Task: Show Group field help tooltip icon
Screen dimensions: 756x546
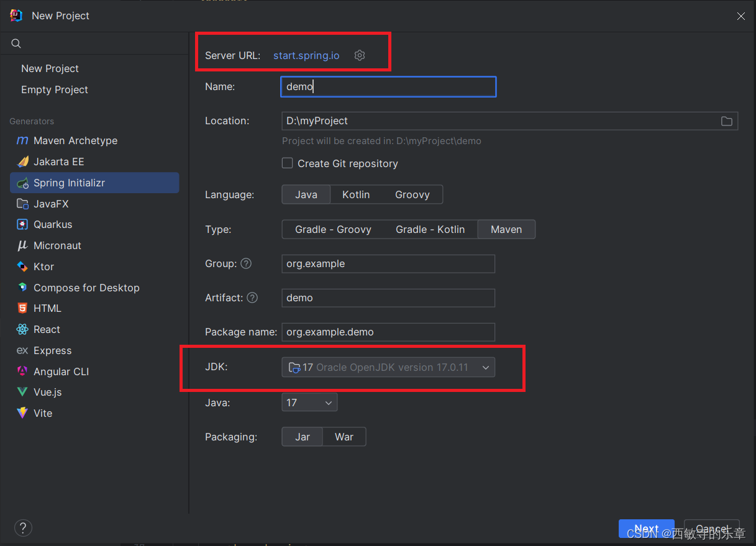Action: [x=246, y=263]
